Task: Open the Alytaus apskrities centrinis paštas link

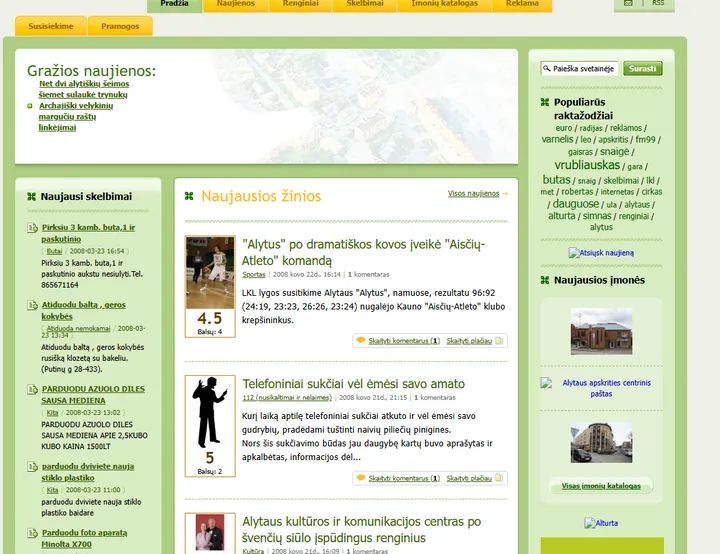Action: [606, 388]
